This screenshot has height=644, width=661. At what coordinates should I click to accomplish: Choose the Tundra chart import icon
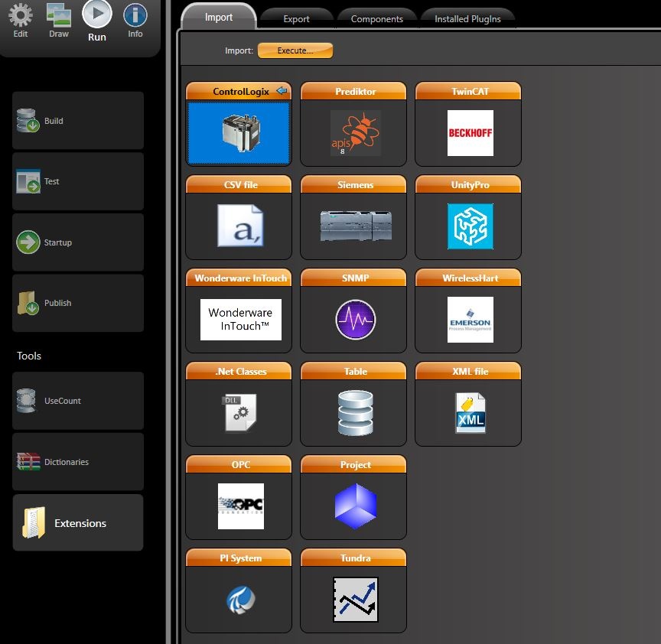click(x=355, y=600)
